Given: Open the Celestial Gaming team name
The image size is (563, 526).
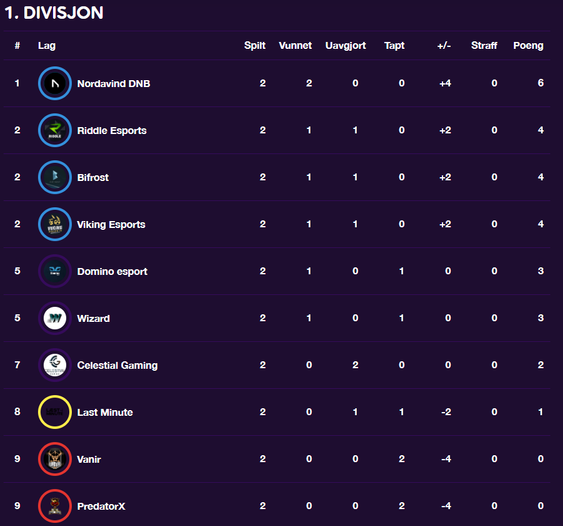Looking at the screenshot, I should [x=117, y=366].
